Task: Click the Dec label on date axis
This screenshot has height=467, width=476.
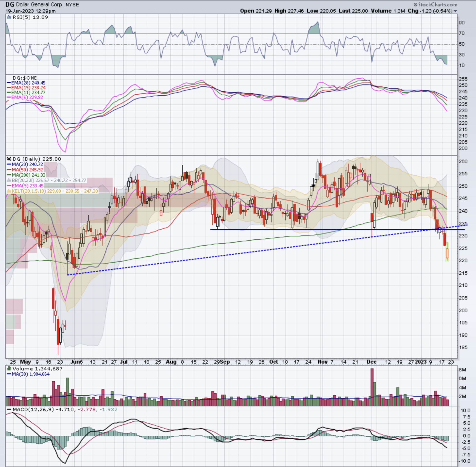Action: [372, 362]
